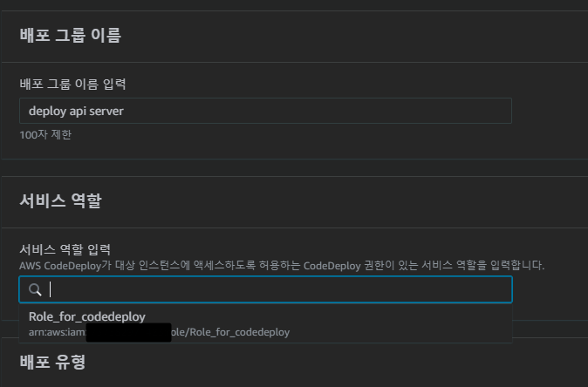
Task: Click the text cursor beside the search magnifier
Action: point(51,289)
